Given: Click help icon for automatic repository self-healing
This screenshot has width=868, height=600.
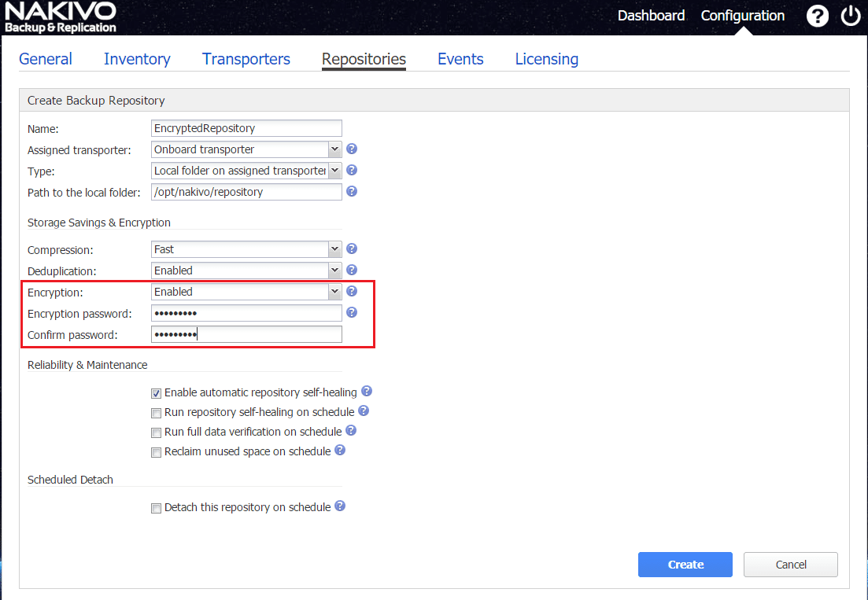Looking at the screenshot, I should 367,391.
